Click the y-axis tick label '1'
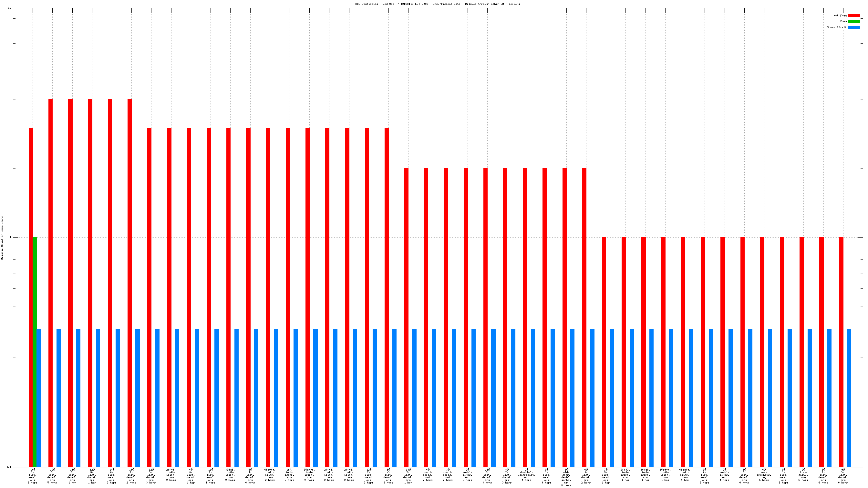The width and height of the screenshot is (868, 488). click(x=10, y=238)
